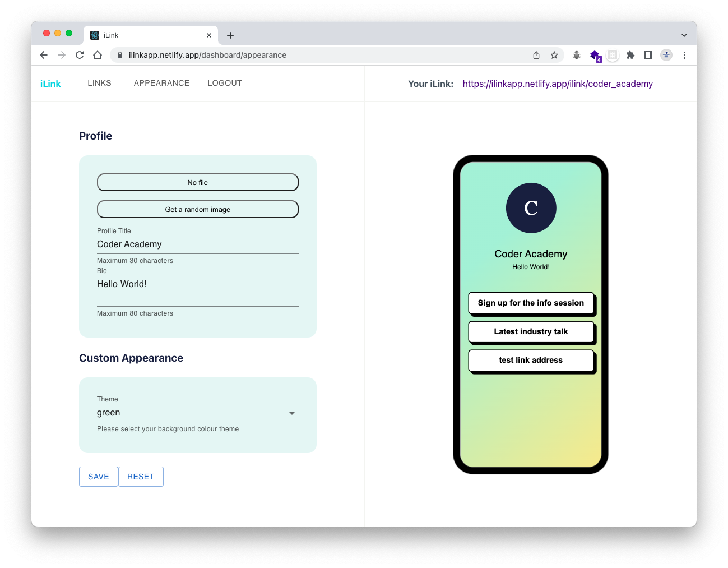Toggle the browser side panel icon
This screenshot has height=568, width=728.
pyautogui.click(x=648, y=55)
